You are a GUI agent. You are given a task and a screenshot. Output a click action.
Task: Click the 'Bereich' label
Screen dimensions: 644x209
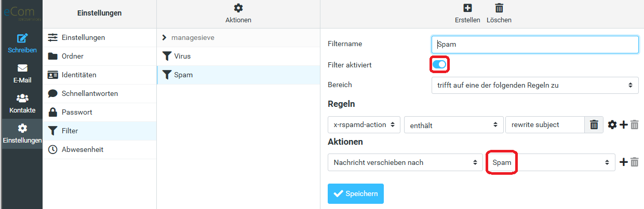pos(340,85)
